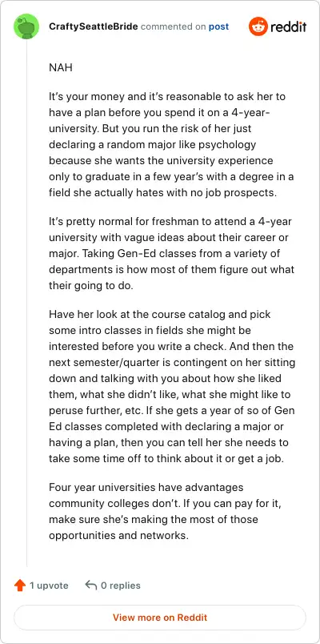The width and height of the screenshot is (320, 644).
Task: Select the paragraph starting "It's your money"
Action: tap(171, 144)
